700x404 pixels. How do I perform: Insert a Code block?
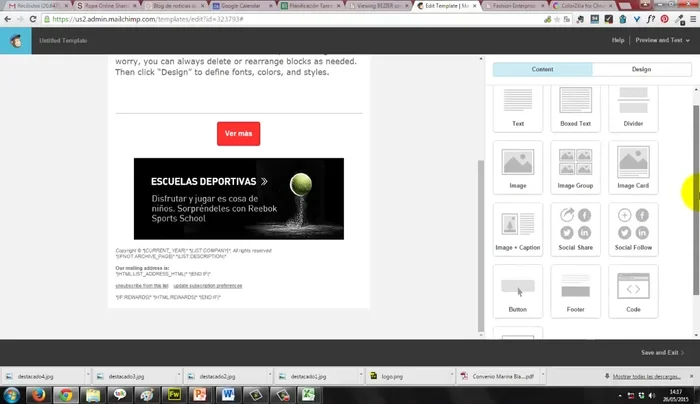pos(633,292)
